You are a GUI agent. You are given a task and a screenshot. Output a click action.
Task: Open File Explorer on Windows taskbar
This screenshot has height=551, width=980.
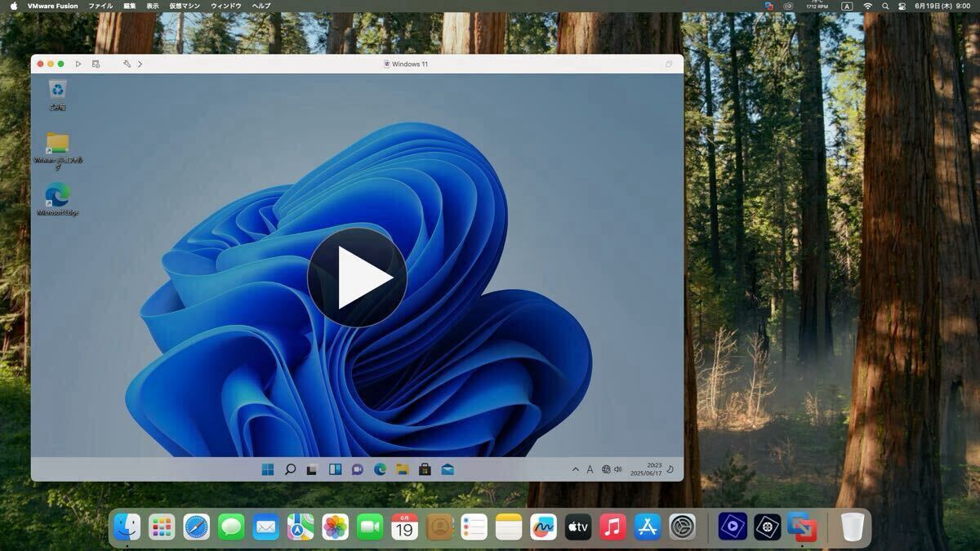click(x=402, y=469)
